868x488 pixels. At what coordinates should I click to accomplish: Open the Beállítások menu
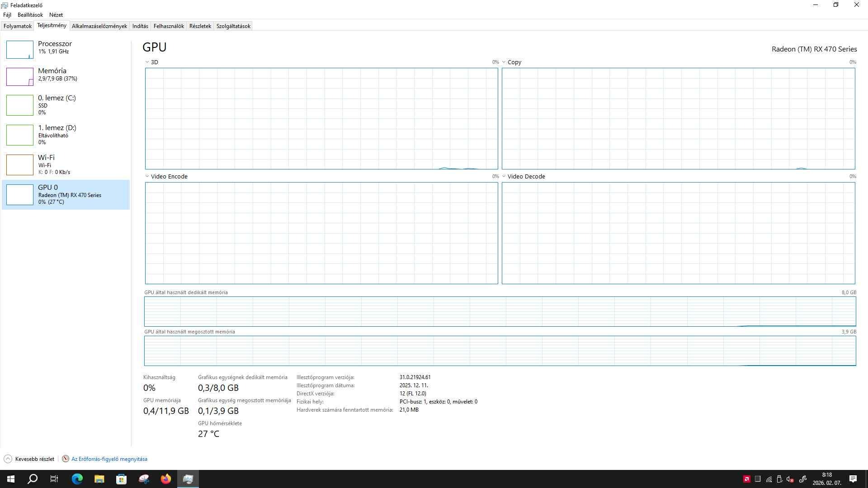point(30,15)
